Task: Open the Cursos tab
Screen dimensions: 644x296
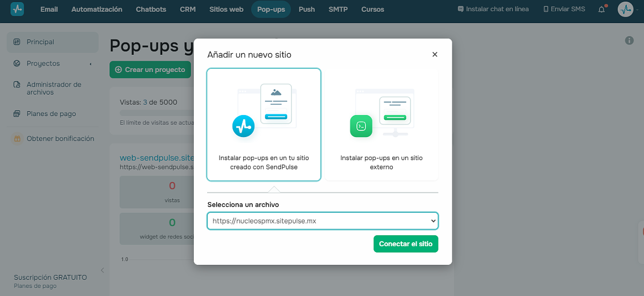Action: 372,9
